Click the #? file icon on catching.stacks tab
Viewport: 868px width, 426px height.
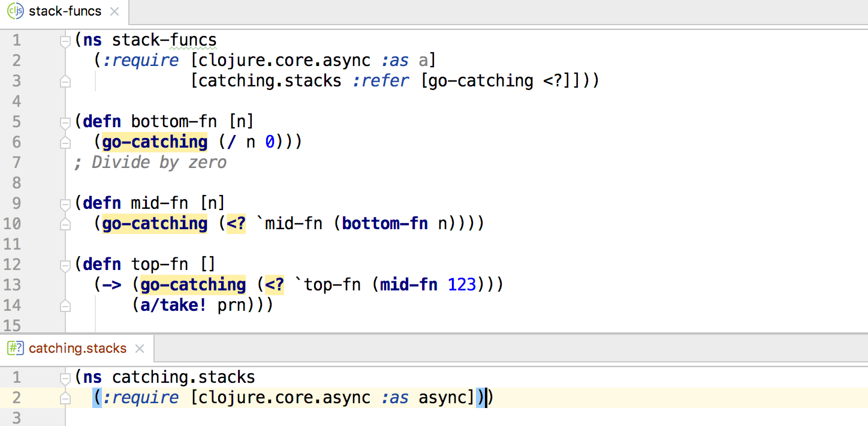click(x=16, y=348)
